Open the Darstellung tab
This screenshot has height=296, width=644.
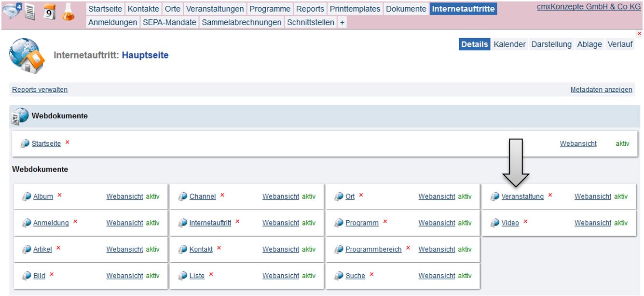pyautogui.click(x=551, y=44)
